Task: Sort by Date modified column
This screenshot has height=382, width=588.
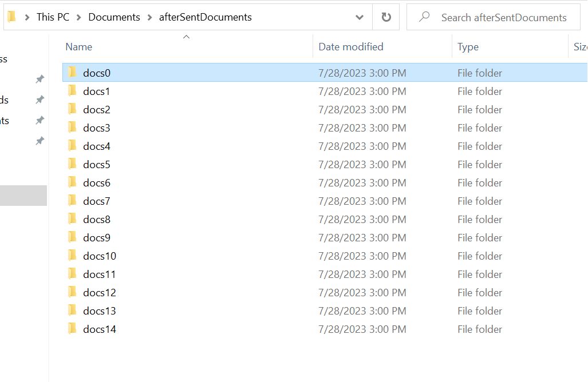Action: (x=350, y=47)
